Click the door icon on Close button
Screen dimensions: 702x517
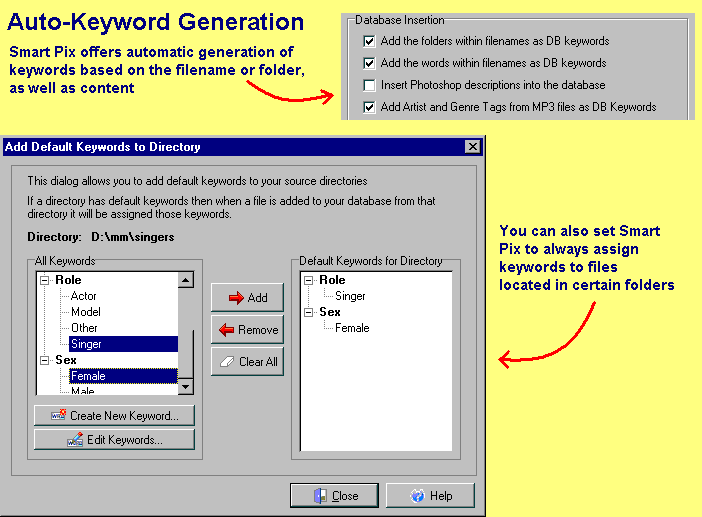point(320,496)
